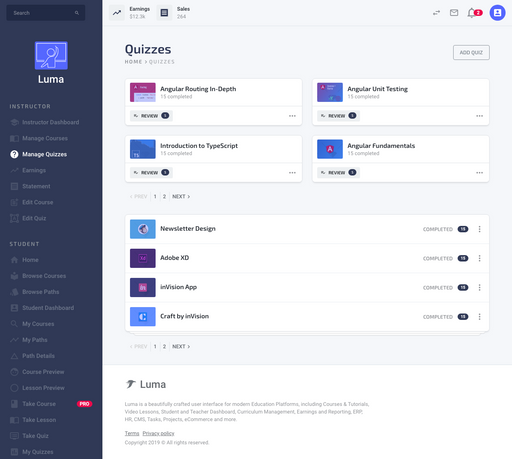The height and width of the screenshot is (459, 512).
Task: Select page 1 under quiz list
Action: point(155,346)
